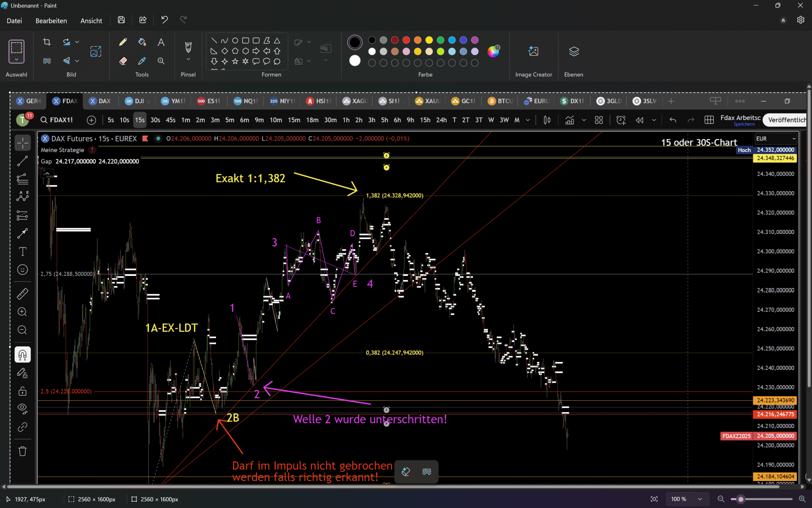Click the zoom slider handle
812x508 pixels.
[741, 499]
